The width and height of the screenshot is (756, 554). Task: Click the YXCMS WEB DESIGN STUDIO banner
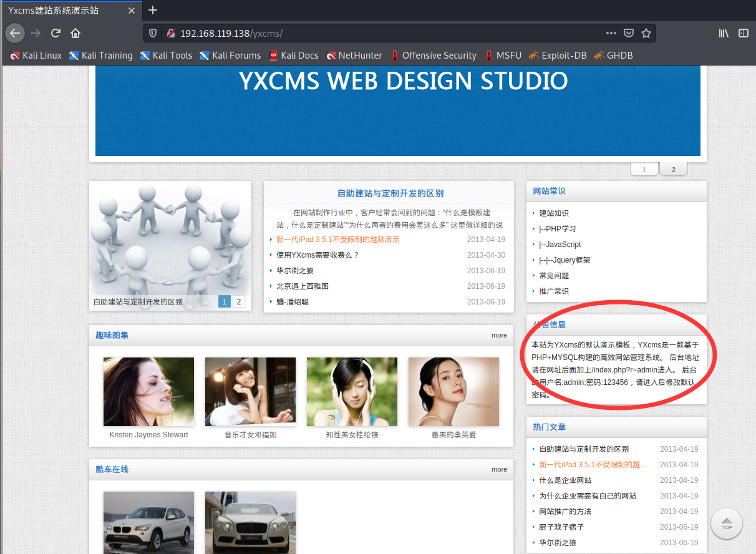click(x=398, y=110)
